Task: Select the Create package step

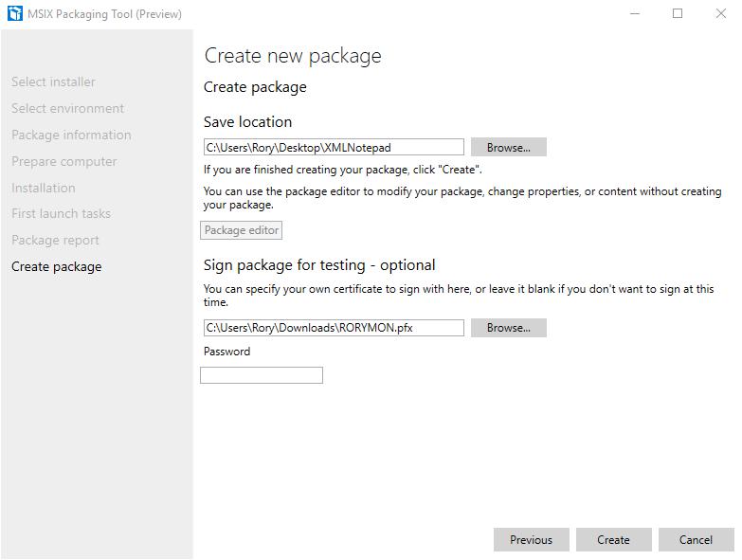Action: (56, 266)
